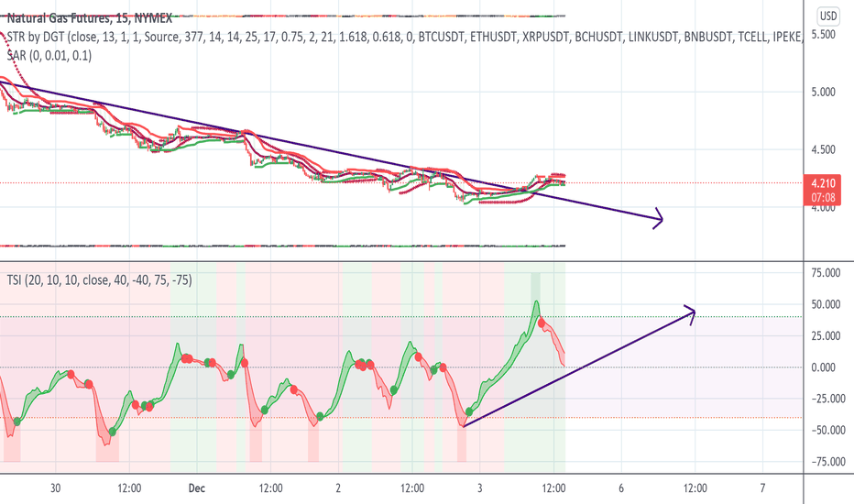Click the 07:08 countdown timer label
854x504 pixels.
823,197
